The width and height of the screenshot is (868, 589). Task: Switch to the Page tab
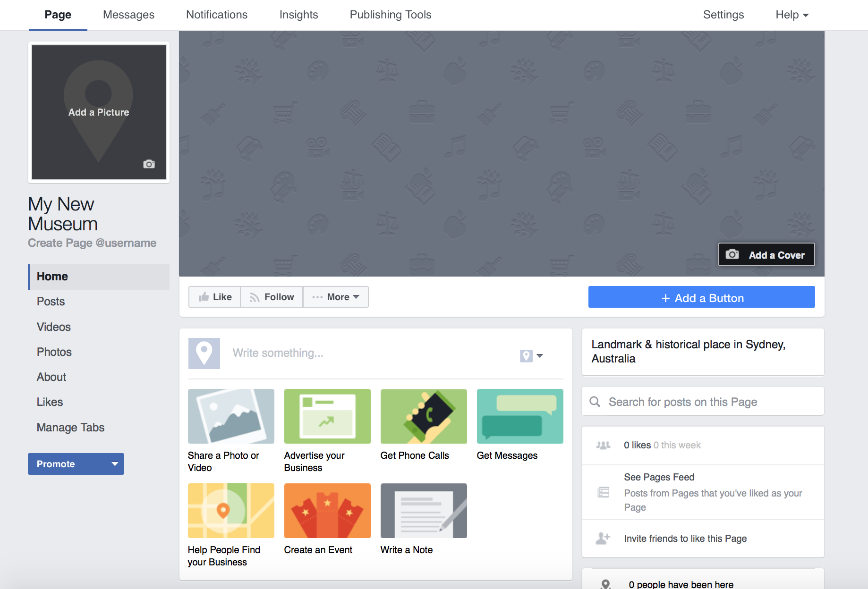tap(58, 15)
